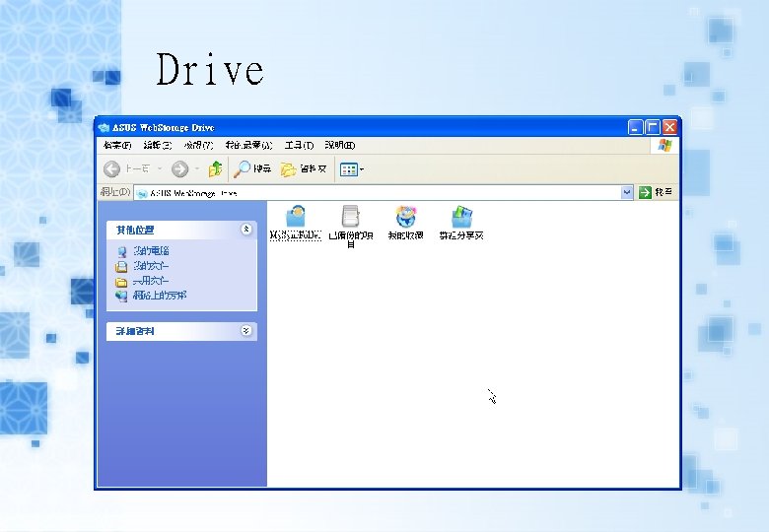Expand the Details (詳細資料) panel chevron
Screen dimensions: 769x532
(246, 331)
